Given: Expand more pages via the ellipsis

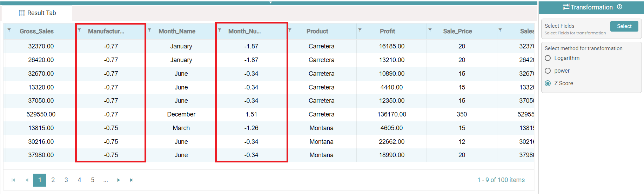Looking at the screenshot, I should click(106, 180).
